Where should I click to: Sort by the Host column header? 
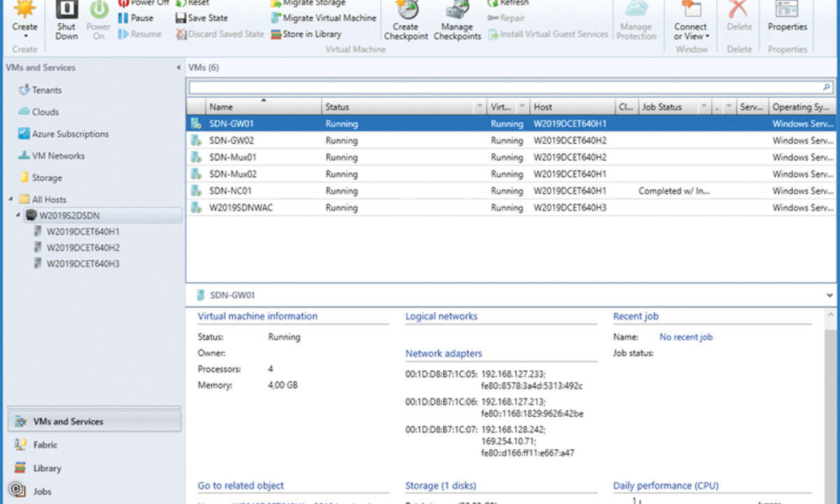572,107
